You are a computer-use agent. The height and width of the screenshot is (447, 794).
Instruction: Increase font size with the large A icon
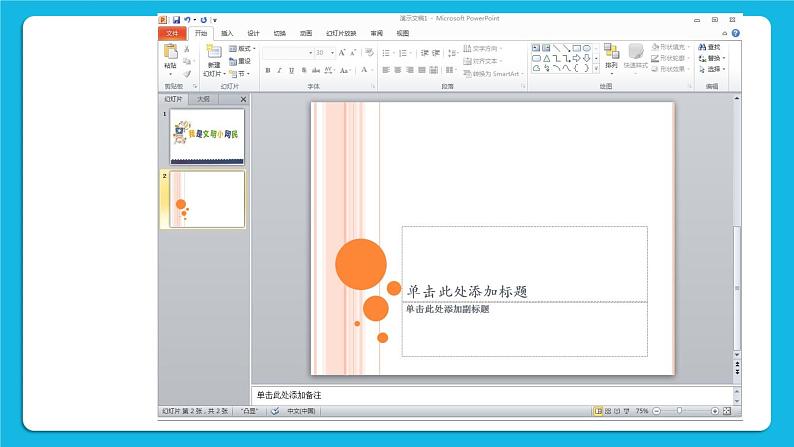(x=342, y=53)
